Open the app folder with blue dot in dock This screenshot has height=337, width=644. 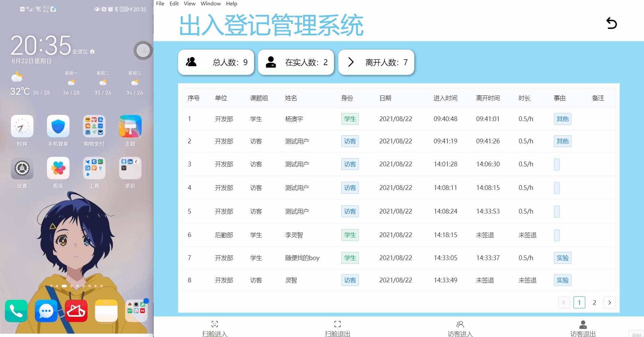pos(136,311)
